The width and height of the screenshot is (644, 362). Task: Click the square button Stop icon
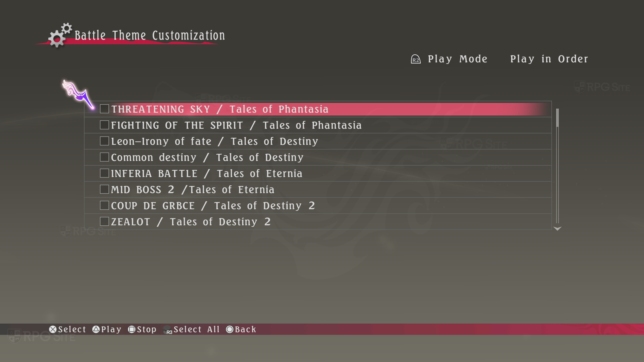132,329
